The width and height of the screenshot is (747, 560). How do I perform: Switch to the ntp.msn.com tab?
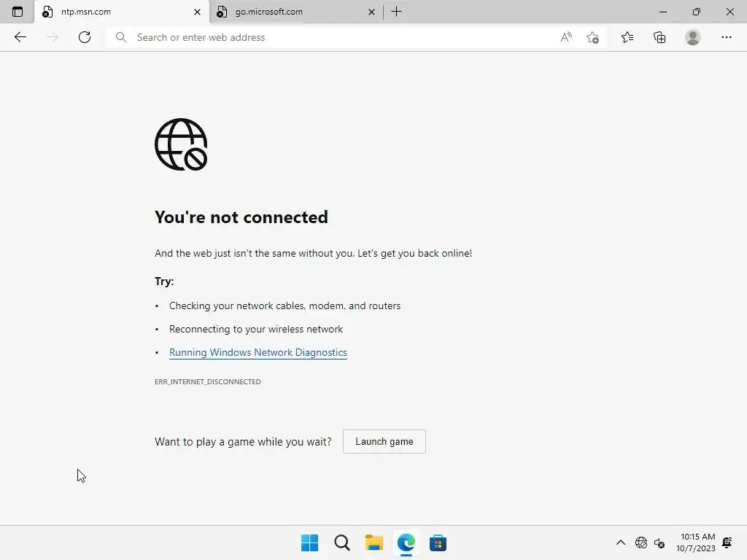point(122,12)
